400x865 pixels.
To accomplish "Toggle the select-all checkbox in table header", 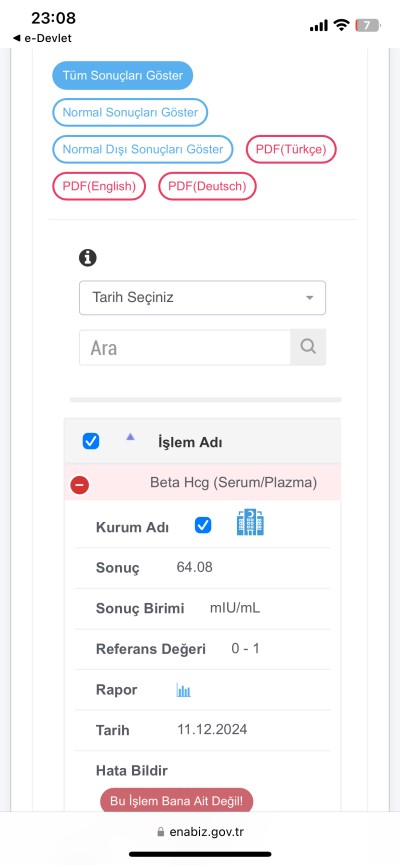I will point(90,441).
